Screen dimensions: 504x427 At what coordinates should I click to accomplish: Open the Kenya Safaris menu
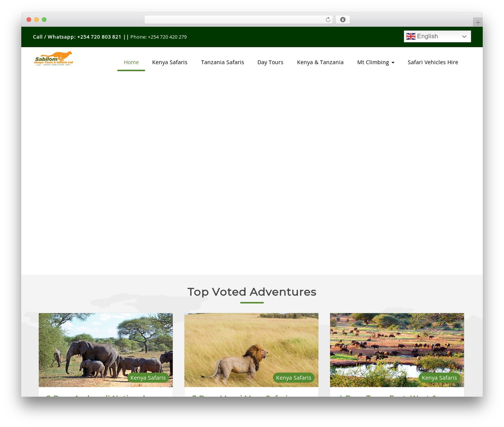[x=170, y=62]
